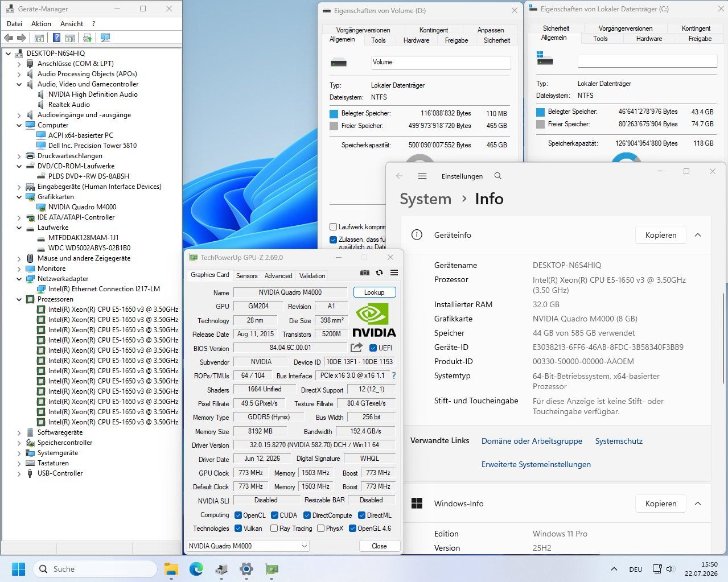
Task: Select NVIDIA Quadro M4000 in device tree
Action: (82, 207)
